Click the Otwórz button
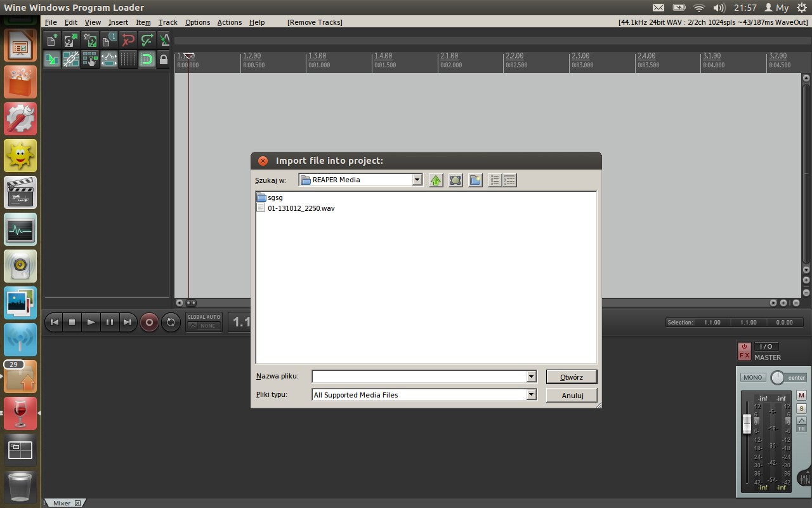812x508 pixels. pyautogui.click(x=571, y=377)
